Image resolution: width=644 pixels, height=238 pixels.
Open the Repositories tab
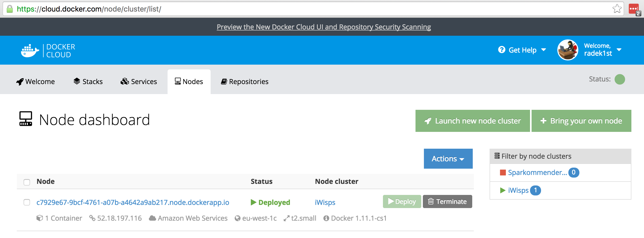245,82
